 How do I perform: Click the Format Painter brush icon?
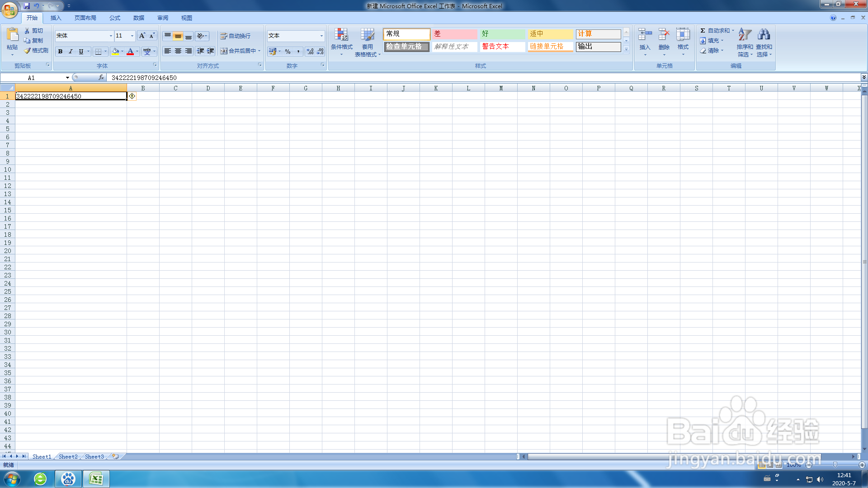pos(28,51)
